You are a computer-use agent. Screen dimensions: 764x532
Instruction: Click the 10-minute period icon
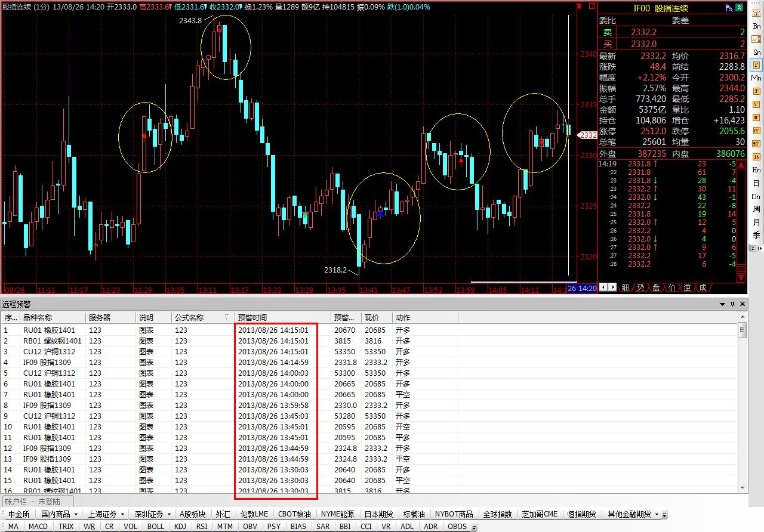756,117
